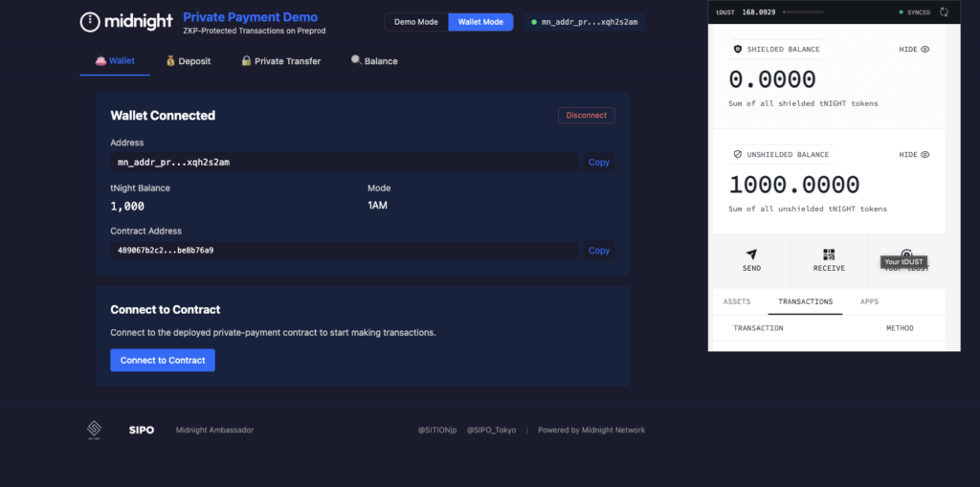The width and height of the screenshot is (980, 487).
Task: Open the Deposit tab
Action: pos(188,61)
